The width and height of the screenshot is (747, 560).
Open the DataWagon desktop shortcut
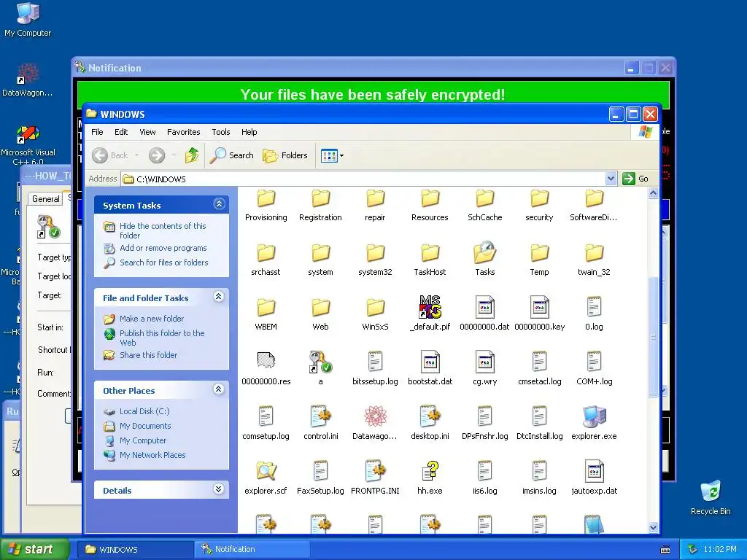pyautogui.click(x=28, y=80)
